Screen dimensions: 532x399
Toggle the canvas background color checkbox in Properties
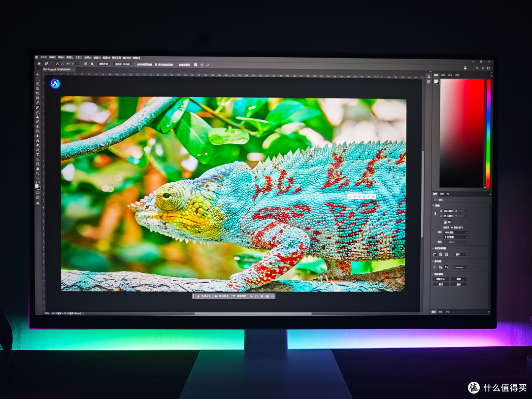(x=445, y=242)
